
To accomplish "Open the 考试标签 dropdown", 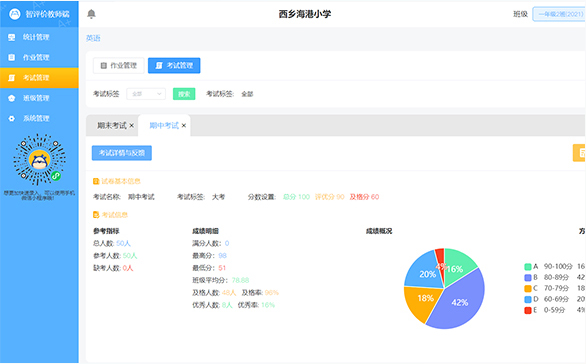I will tap(146, 94).
